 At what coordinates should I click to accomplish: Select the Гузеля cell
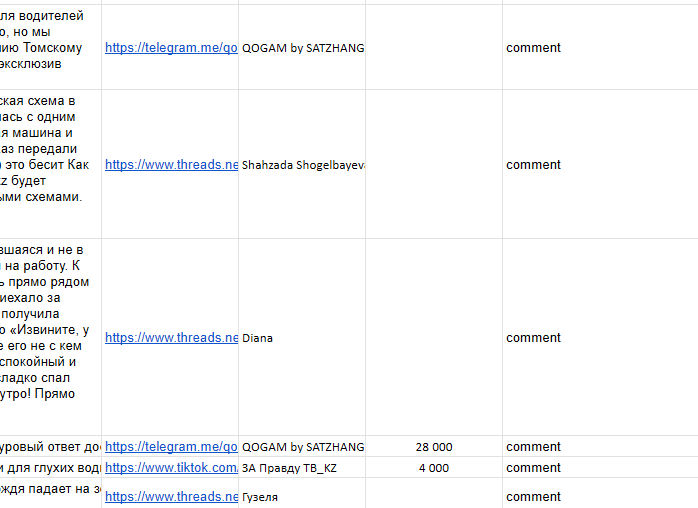point(303,493)
